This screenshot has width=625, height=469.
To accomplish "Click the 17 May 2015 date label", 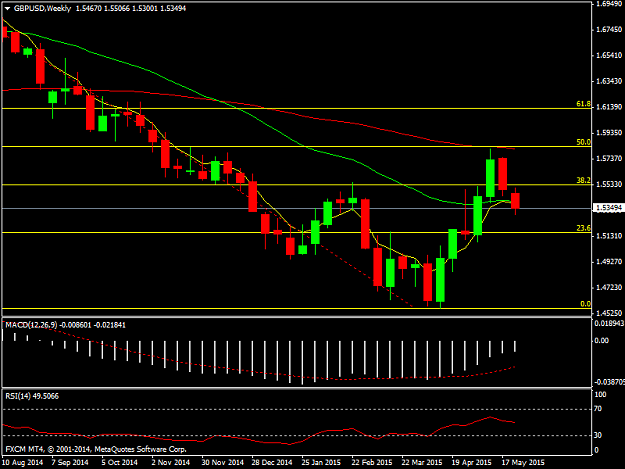I will tap(523, 462).
